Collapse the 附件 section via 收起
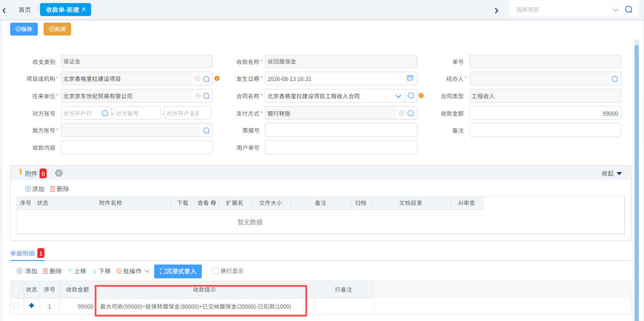 pos(612,173)
